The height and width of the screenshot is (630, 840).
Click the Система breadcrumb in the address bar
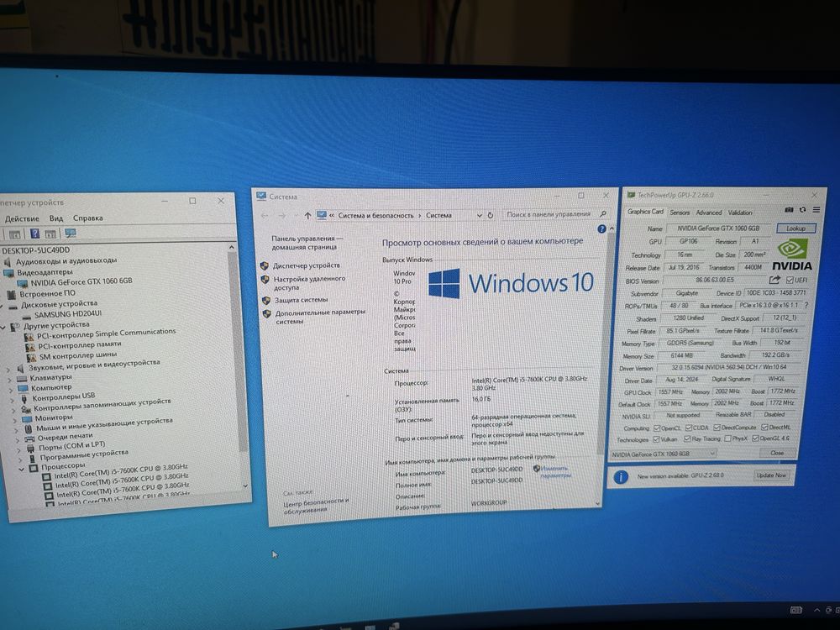pyautogui.click(x=438, y=215)
